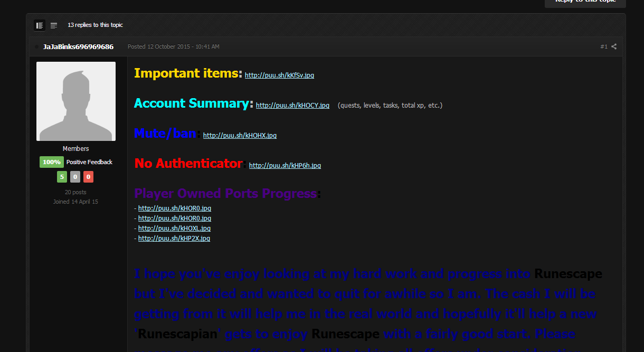Screen dimensions: 644x352
Task: Click the default avatar image
Action: (x=76, y=101)
